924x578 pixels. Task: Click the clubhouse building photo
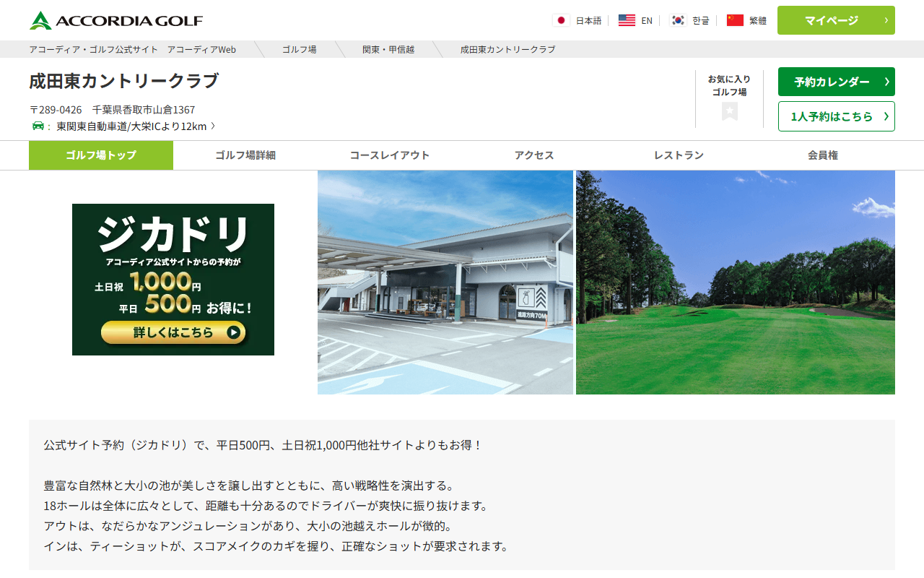[x=445, y=282]
